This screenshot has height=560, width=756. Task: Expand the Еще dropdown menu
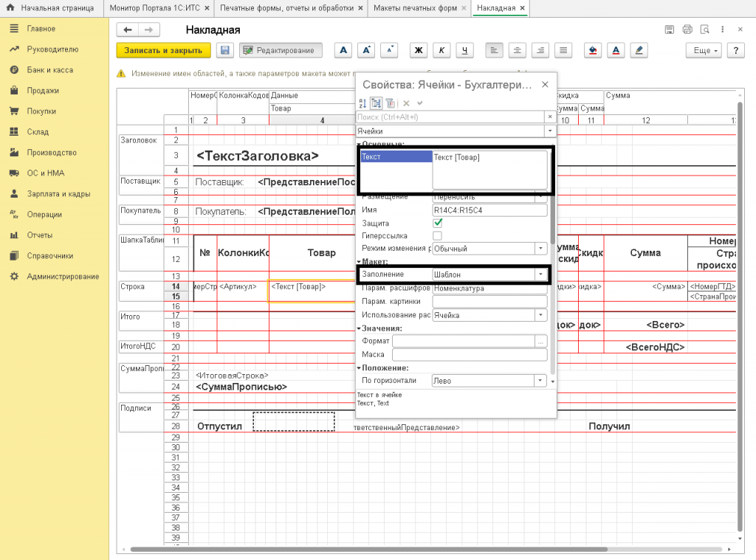(703, 50)
